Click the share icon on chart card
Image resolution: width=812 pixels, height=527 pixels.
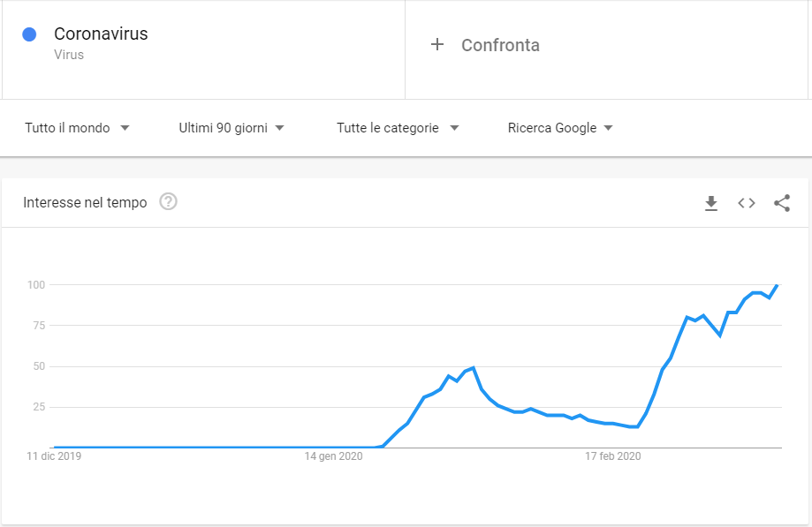tap(782, 203)
